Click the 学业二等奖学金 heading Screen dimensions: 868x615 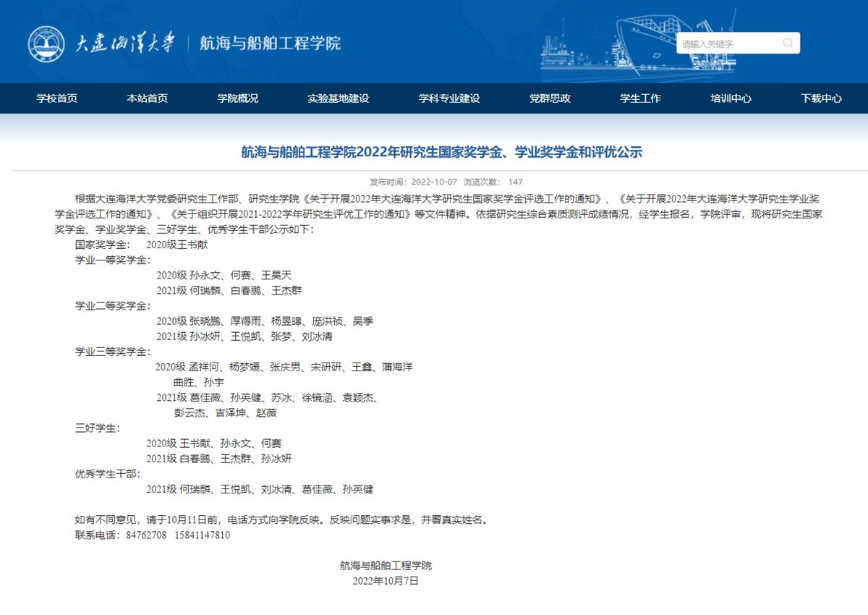tap(111, 305)
